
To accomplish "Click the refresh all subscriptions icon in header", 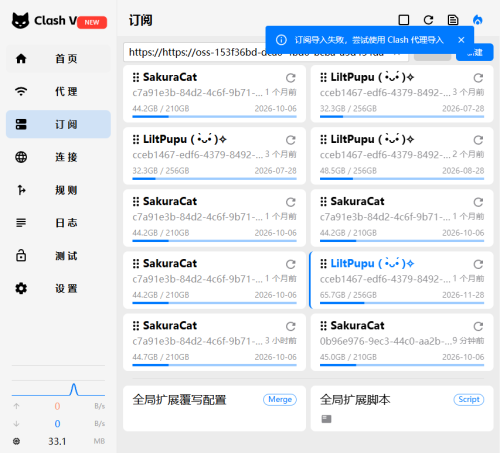I will pos(428,20).
